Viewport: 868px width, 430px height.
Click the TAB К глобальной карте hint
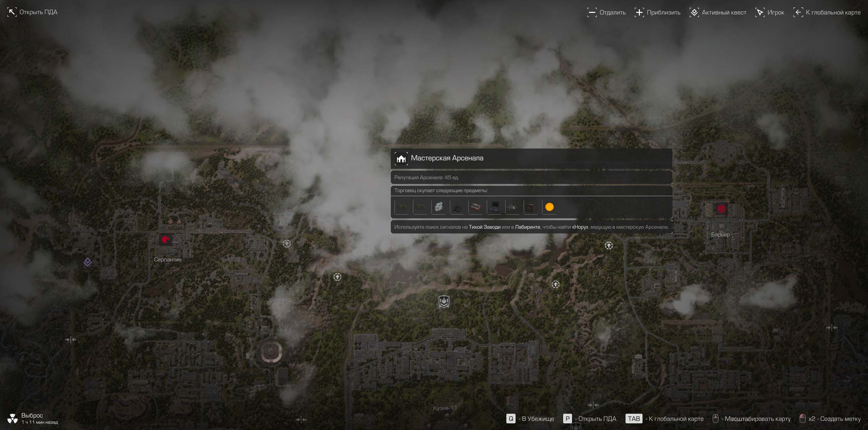pos(664,419)
